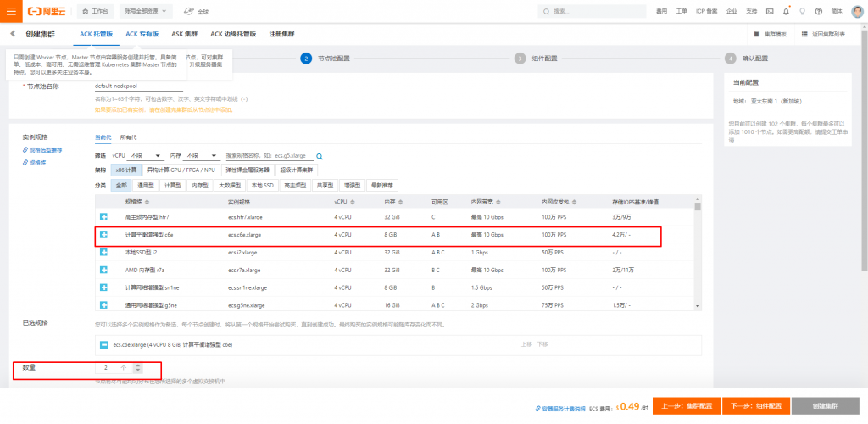Image resolution: width=868 pixels, height=424 pixels.
Task: Select 异构计算 GPU / FPGA / NPU architecture
Action: click(182, 170)
